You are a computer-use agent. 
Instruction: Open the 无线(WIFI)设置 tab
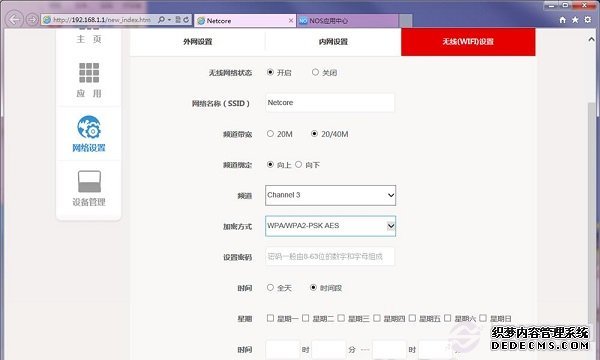[468, 42]
